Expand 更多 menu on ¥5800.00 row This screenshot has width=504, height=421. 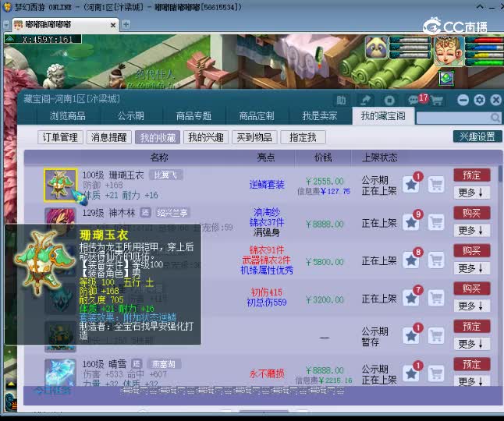pos(472,268)
